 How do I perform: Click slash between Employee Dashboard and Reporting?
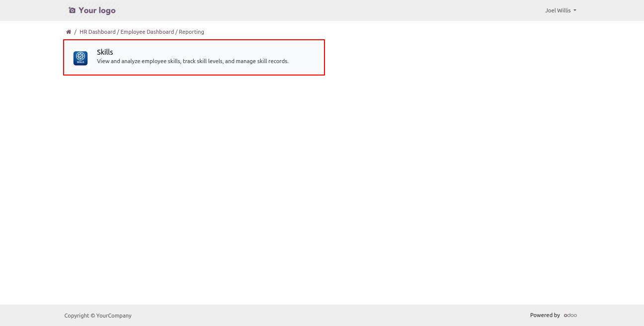[x=176, y=32]
